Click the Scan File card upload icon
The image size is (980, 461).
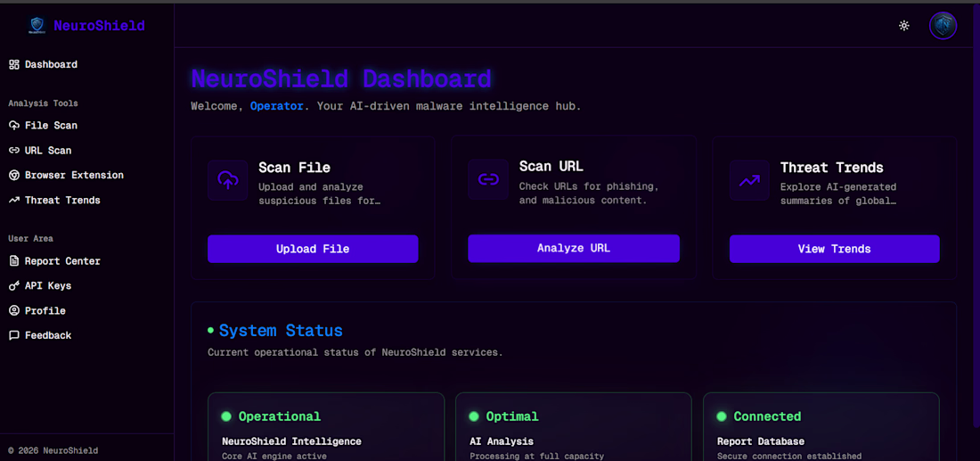click(x=228, y=180)
